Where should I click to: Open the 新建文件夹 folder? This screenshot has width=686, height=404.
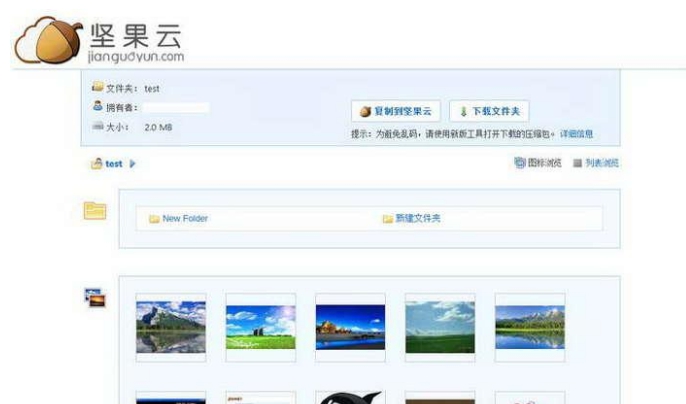click(418, 218)
